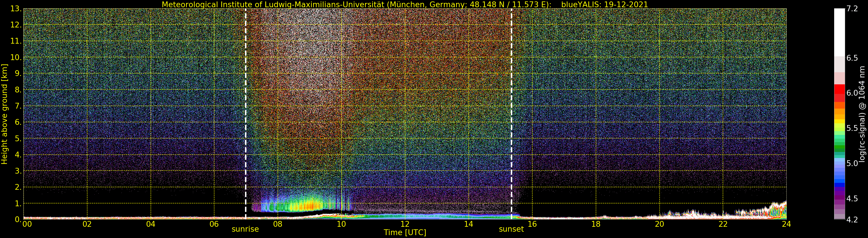Click the white dashed sunset marker line
This screenshot has height=238, width=868.
(511, 114)
